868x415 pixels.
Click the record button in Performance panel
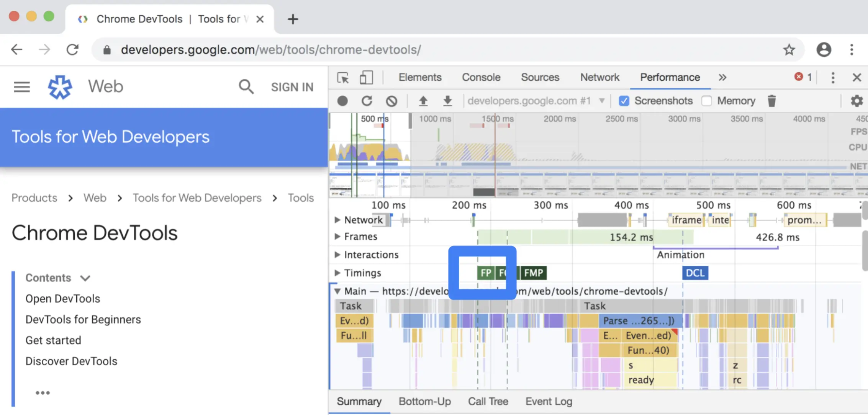(342, 101)
